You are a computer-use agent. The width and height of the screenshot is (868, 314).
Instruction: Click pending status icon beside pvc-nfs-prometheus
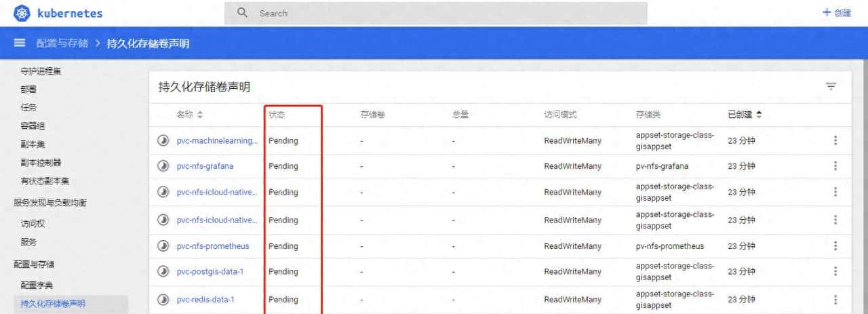[x=163, y=246]
